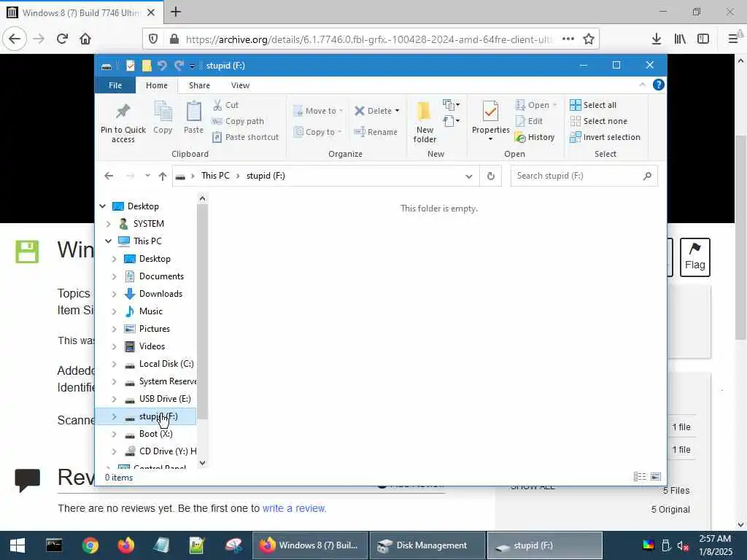
Task: Open recent locations dropdown arrow
Action: (x=147, y=176)
